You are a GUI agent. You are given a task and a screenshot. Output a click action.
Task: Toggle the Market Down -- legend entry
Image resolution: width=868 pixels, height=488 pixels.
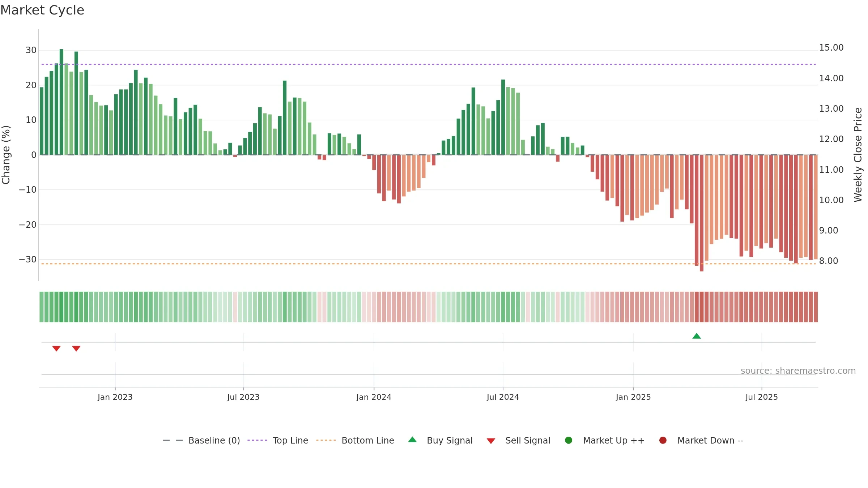tap(701, 440)
